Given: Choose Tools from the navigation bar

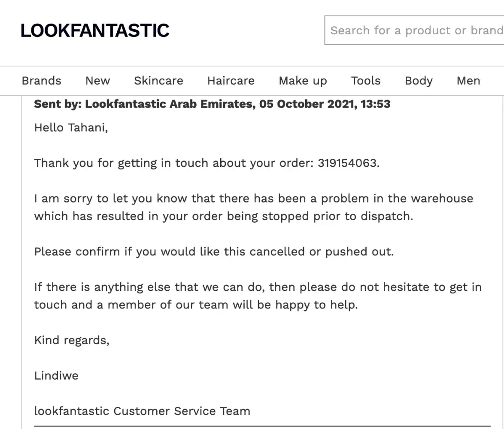Looking at the screenshot, I should 366,81.
